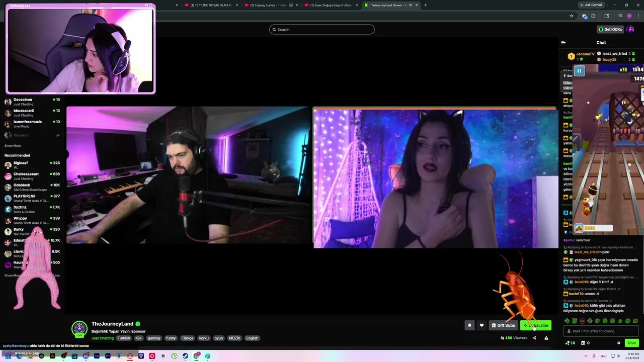Click the 18+ tag
This screenshot has height=362, width=644.
point(139,338)
